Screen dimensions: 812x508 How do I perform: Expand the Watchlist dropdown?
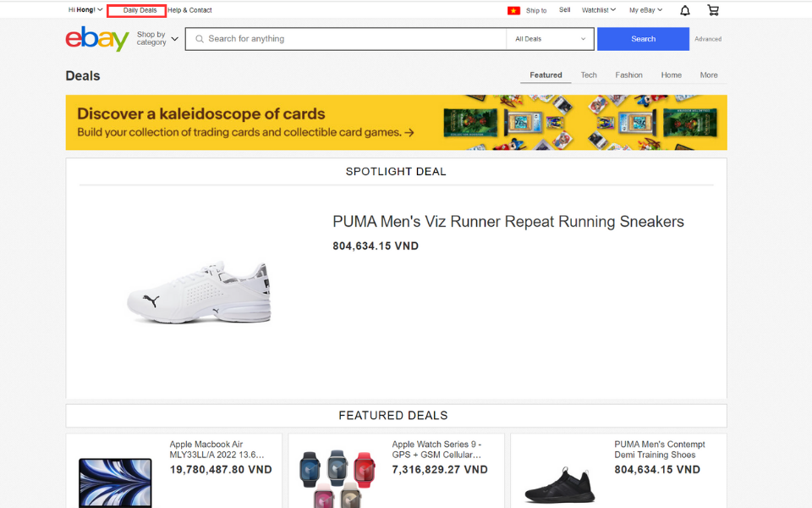coord(599,10)
